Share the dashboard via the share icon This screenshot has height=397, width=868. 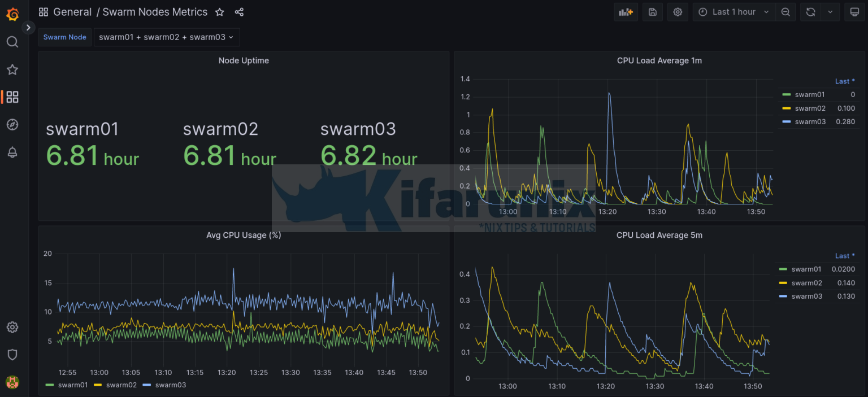[x=239, y=11]
